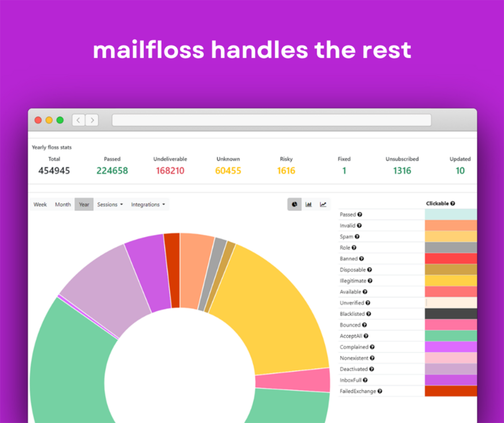Click the Complained color swatch
This screenshot has height=423, width=504.
(x=451, y=347)
